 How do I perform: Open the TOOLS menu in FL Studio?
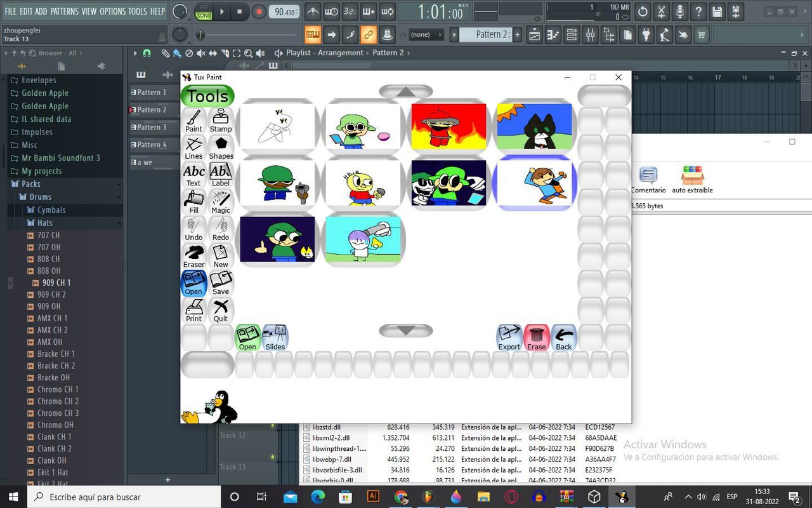[138, 11]
